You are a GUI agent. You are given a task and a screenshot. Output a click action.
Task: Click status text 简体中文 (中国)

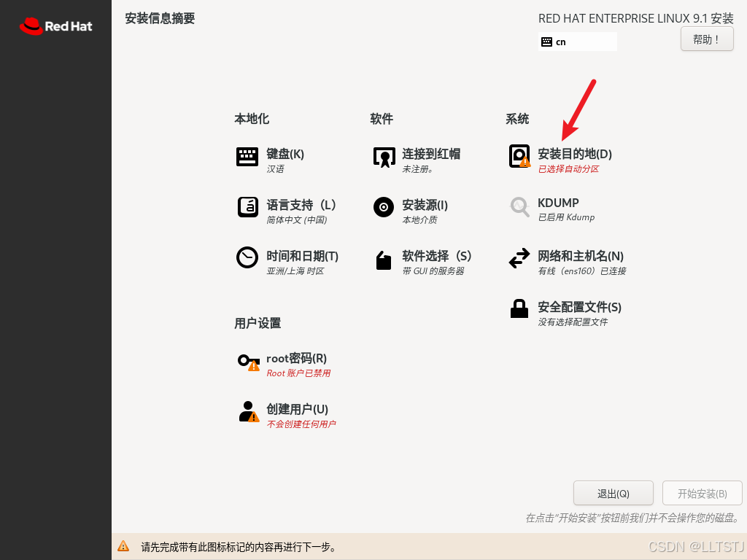[297, 220]
